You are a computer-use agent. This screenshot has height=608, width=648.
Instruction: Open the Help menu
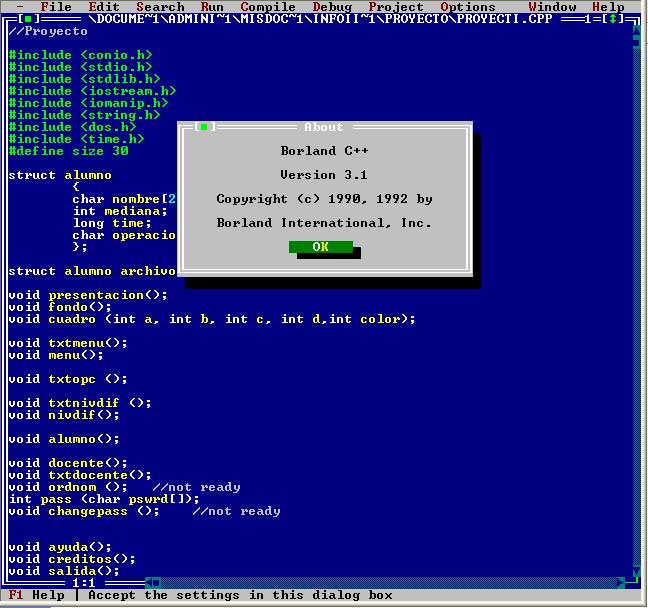[x=608, y=7]
